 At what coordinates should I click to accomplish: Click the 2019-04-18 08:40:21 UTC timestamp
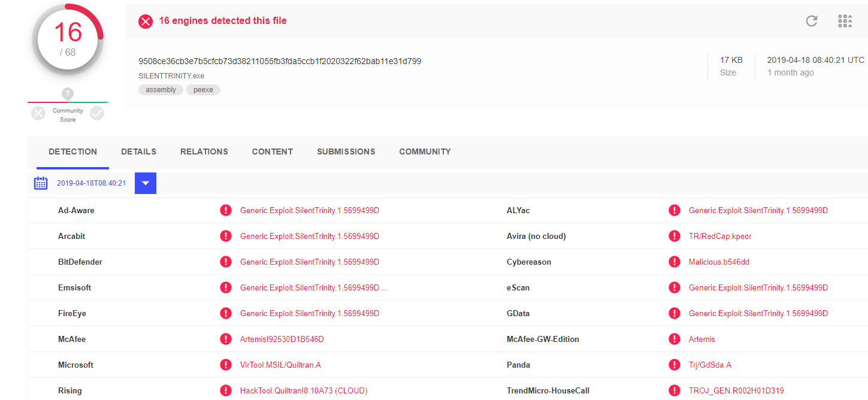point(816,60)
